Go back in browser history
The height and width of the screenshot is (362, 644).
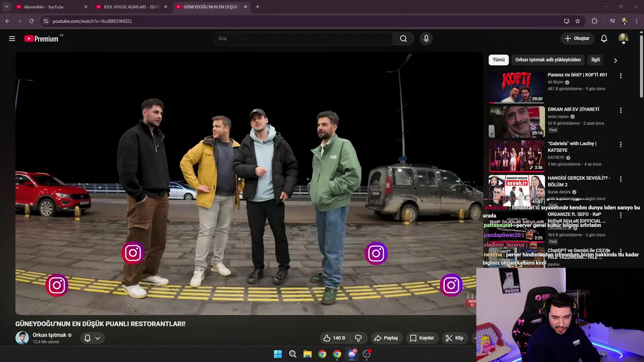coord(7,21)
